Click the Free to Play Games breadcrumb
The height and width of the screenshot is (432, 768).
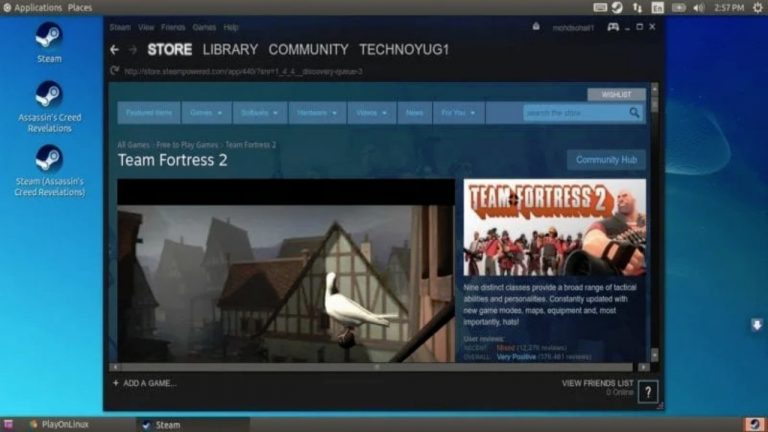187,145
